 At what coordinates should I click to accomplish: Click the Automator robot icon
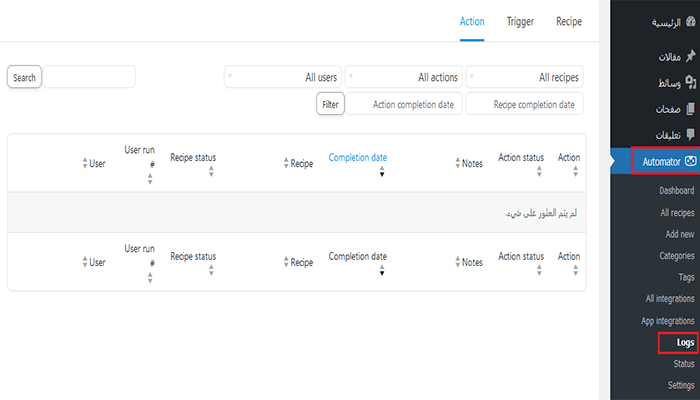690,161
